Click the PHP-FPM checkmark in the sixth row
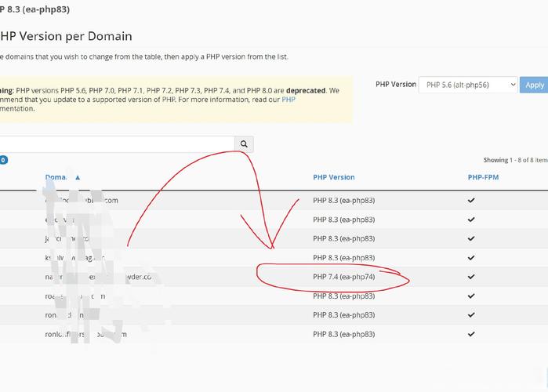548x392 pixels. coord(471,296)
